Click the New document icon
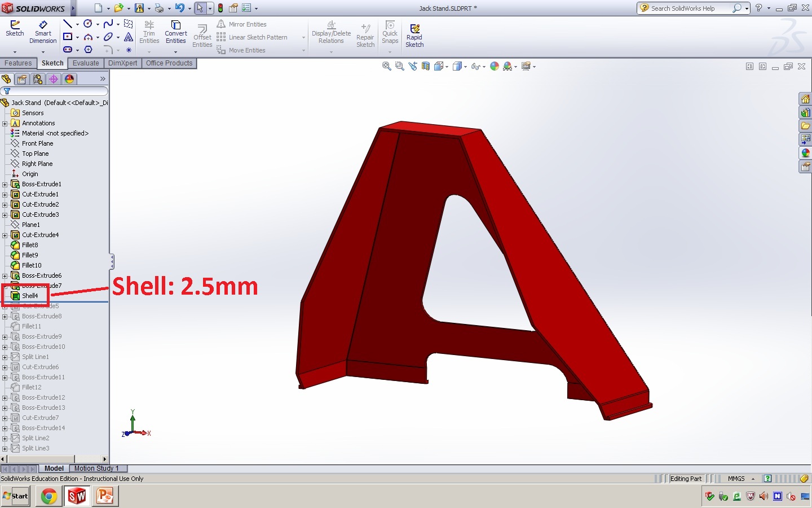This screenshot has height=508, width=812. pyautogui.click(x=98, y=8)
